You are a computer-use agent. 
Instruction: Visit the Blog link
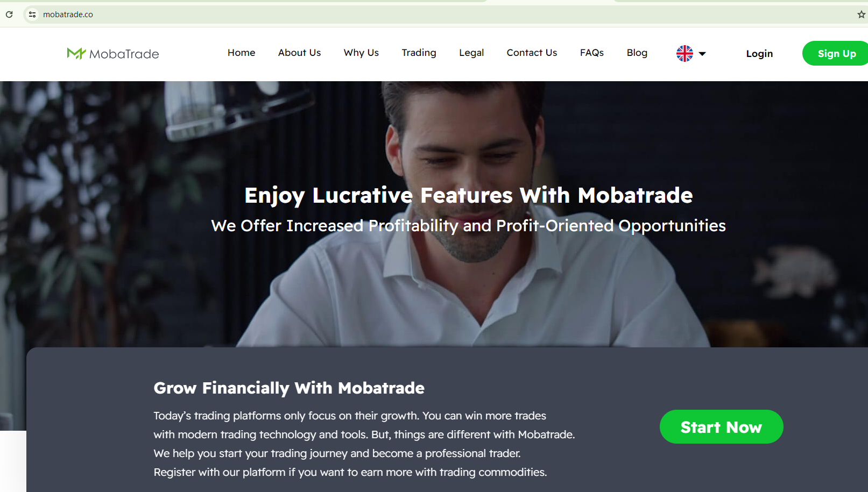coord(637,53)
